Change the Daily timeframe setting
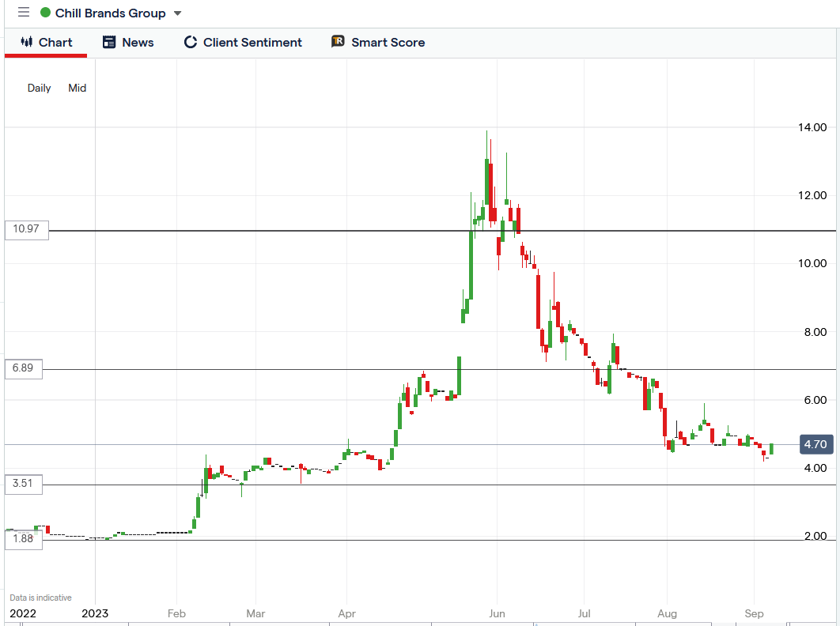Screen dimensions: 840x626 (39, 88)
